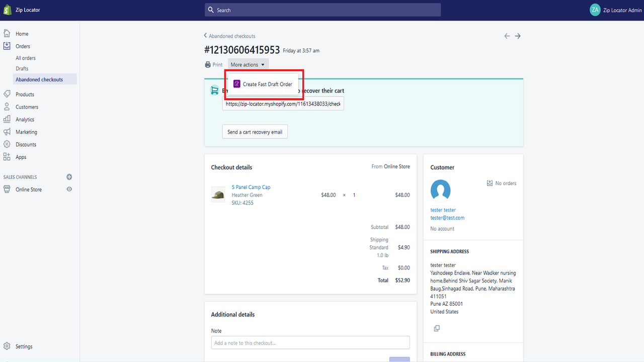Open Drafts under Orders

[x=22, y=69]
